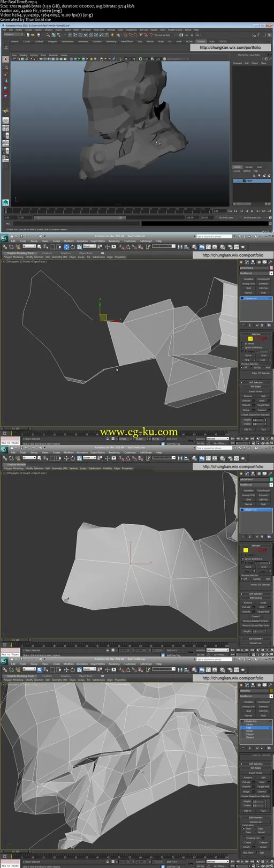
Task: Expand Loops ribbon panel in Edge 172 frame
Action: (81, 257)
